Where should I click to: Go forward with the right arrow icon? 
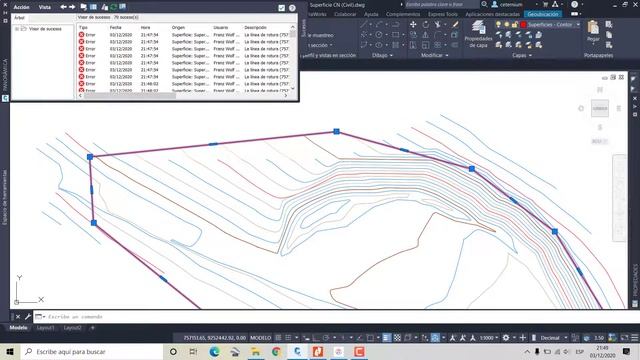(x=72, y=7)
